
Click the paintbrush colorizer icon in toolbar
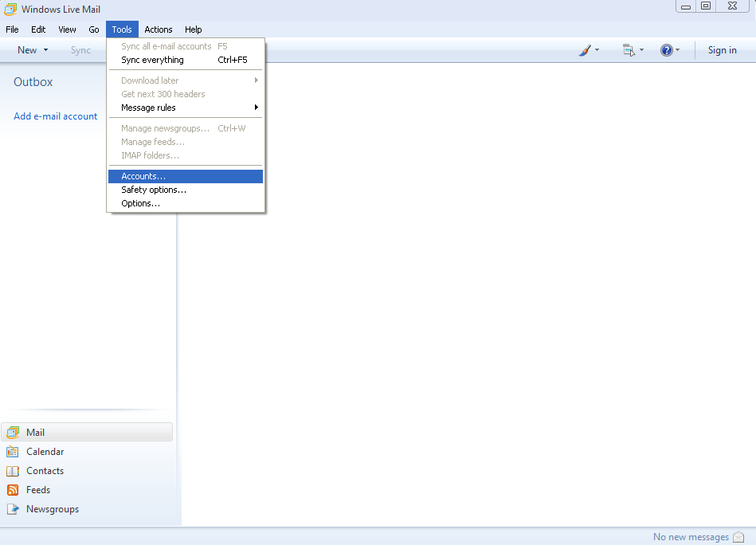click(x=585, y=50)
